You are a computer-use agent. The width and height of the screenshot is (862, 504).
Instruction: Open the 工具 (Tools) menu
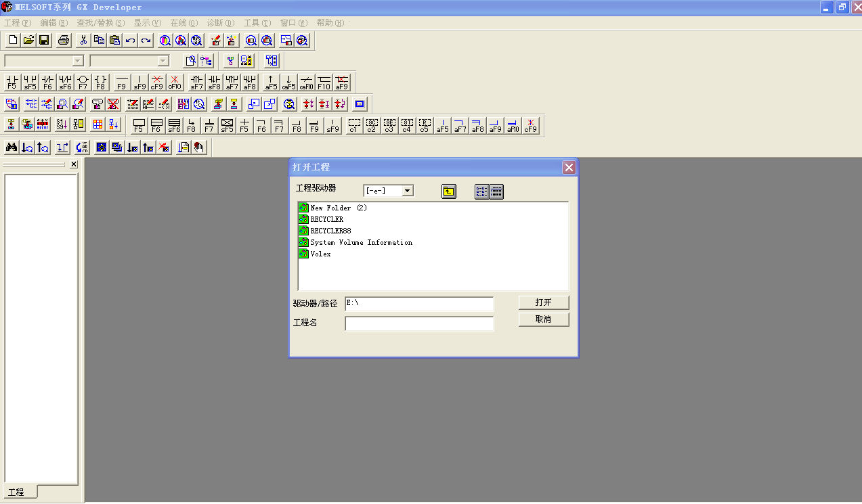pyautogui.click(x=257, y=23)
